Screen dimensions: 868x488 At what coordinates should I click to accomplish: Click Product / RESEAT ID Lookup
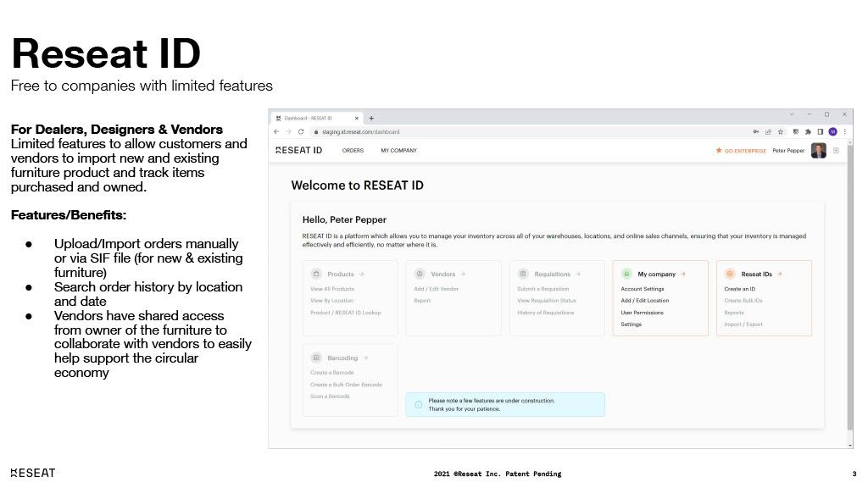click(346, 313)
